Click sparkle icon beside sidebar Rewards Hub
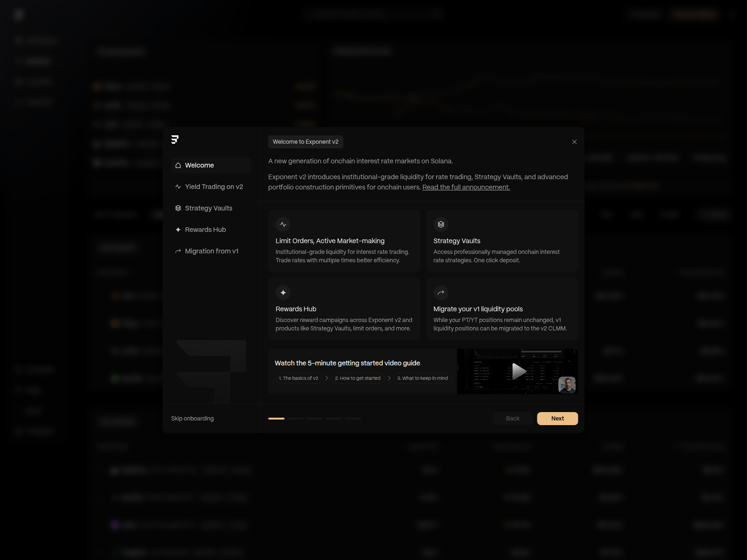The height and width of the screenshot is (560, 747). 178,230
